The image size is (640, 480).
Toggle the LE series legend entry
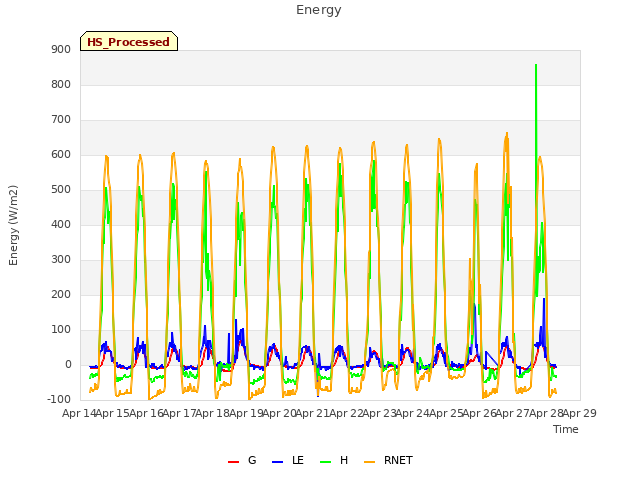coord(288,460)
